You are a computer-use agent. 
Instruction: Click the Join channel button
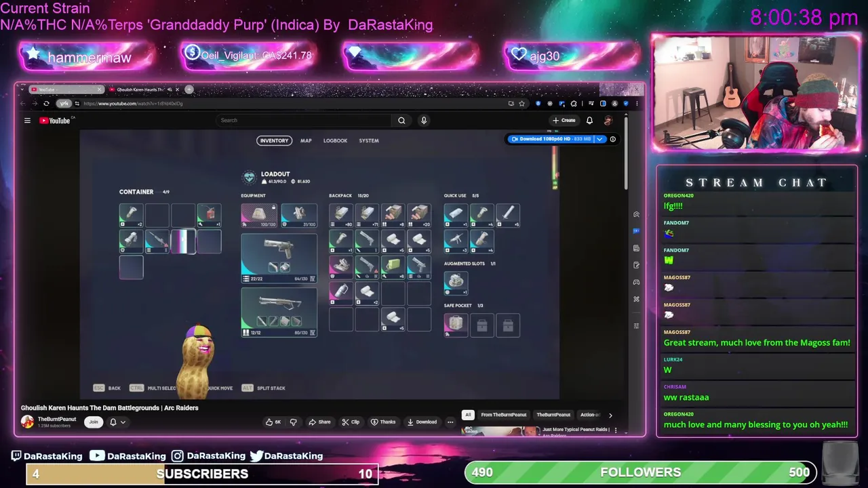(94, 422)
